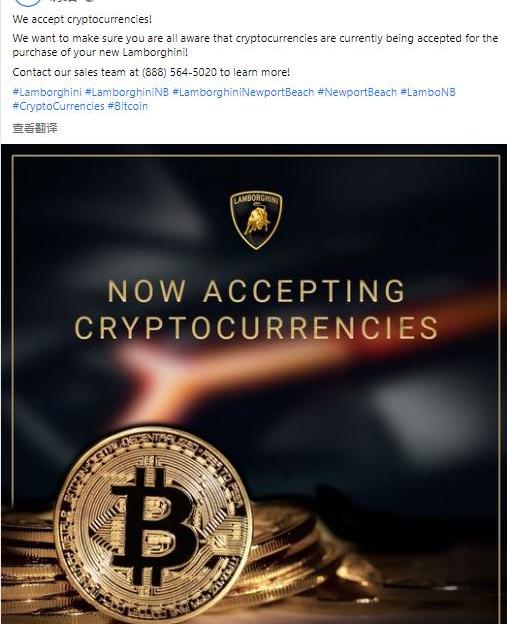Click the #Bitcoin hashtag
Screen dimensions: 507x624
click(x=128, y=106)
